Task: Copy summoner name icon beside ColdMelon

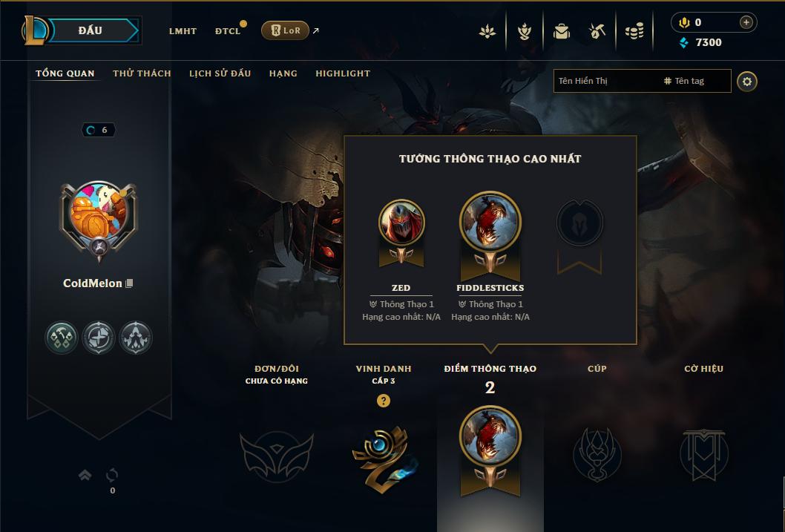Action: pyautogui.click(x=129, y=283)
